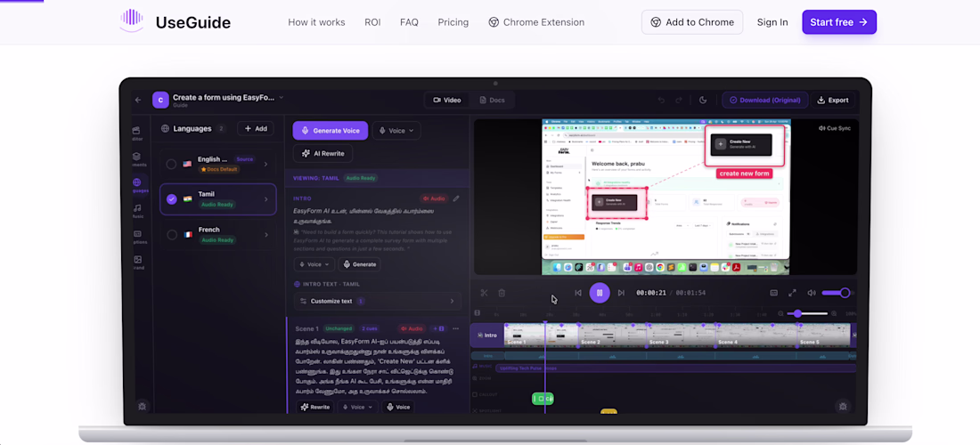The width and height of the screenshot is (980, 445).
Task: Click the Chrome icon in Add to Chrome
Action: click(656, 22)
